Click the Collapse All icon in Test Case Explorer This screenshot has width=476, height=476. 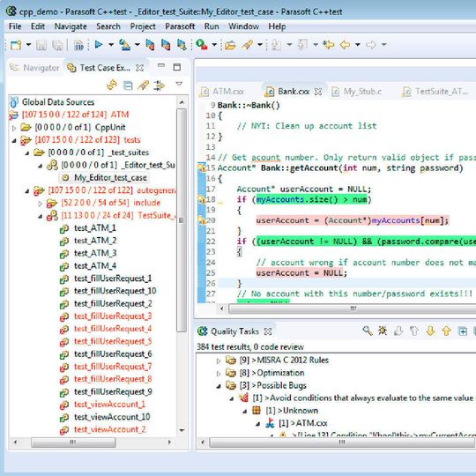[128, 86]
